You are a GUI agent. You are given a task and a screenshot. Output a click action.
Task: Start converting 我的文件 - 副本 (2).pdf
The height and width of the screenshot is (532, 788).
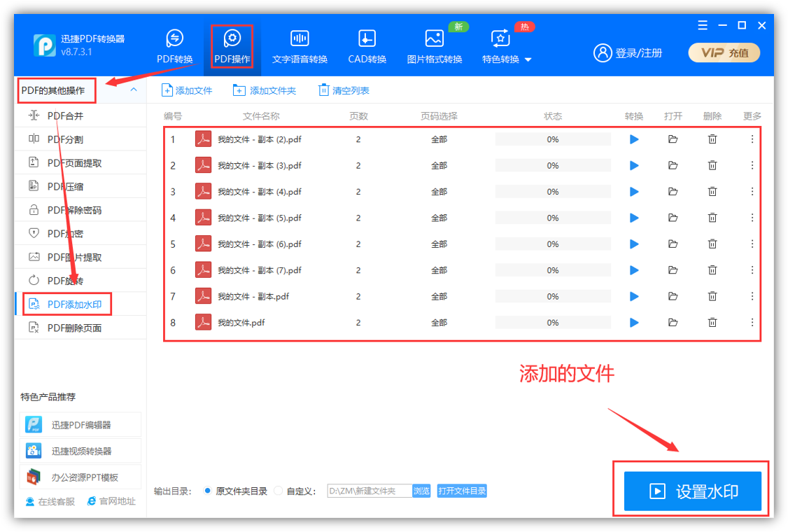(634, 139)
